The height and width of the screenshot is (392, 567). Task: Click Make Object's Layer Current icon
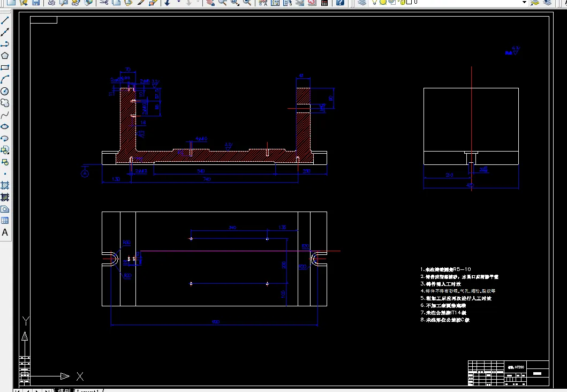(535, 2)
